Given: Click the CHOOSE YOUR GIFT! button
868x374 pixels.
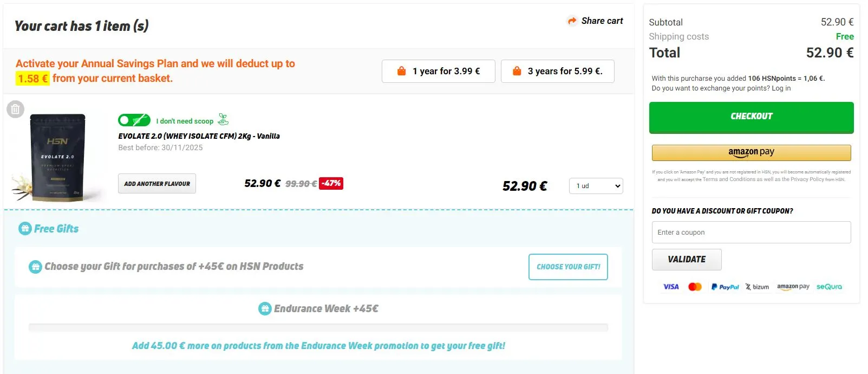Looking at the screenshot, I should (x=568, y=267).
